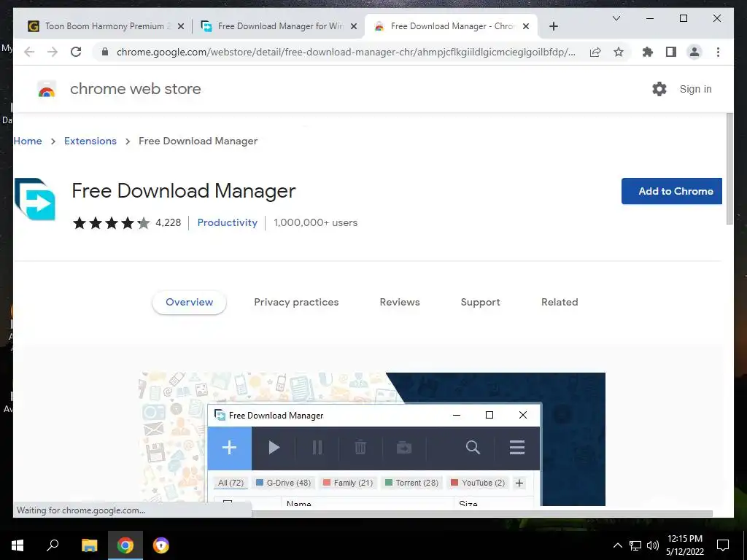Open the tab search dropdown arrow
The image size is (747, 560).
tap(616, 18)
